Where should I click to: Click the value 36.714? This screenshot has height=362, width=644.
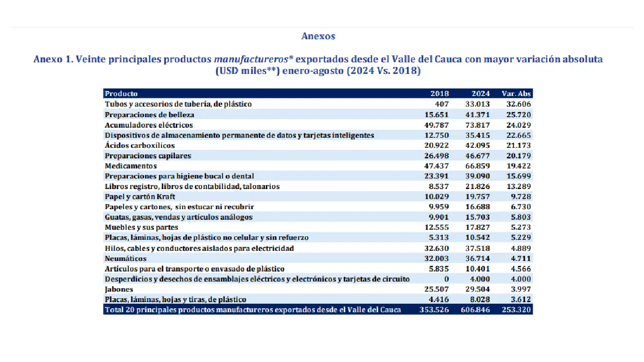tap(478, 258)
